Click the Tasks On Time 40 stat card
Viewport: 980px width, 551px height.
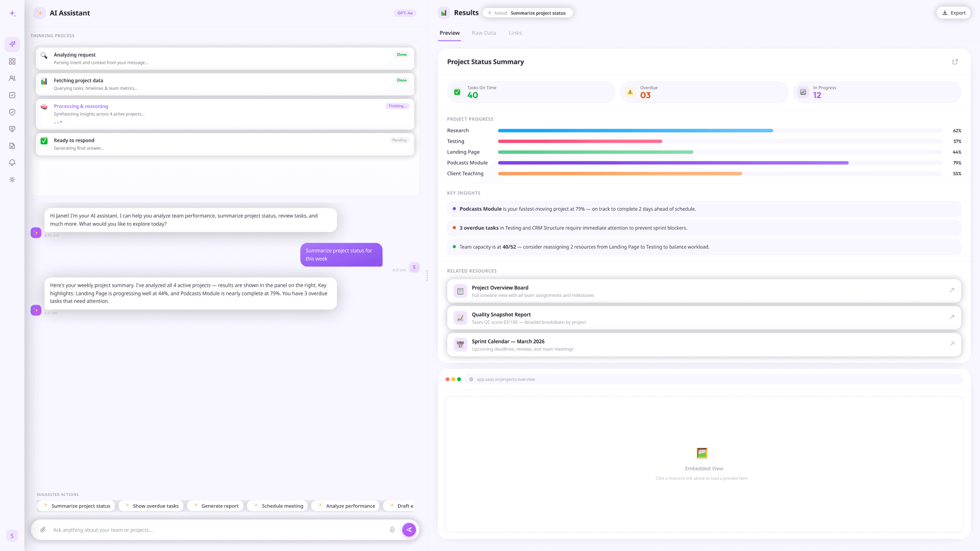pyautogui.click(x=531, y=92)
